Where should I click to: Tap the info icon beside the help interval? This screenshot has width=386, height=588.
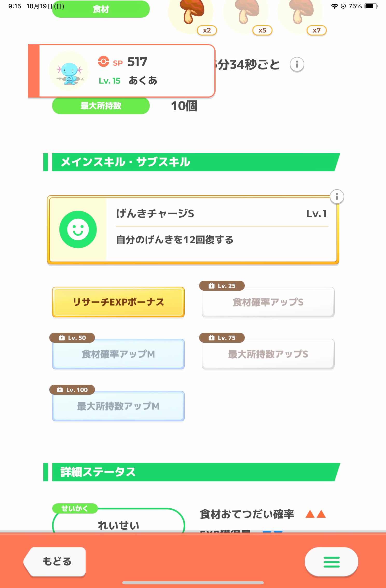pyautogui.click(x=297, y=64)
